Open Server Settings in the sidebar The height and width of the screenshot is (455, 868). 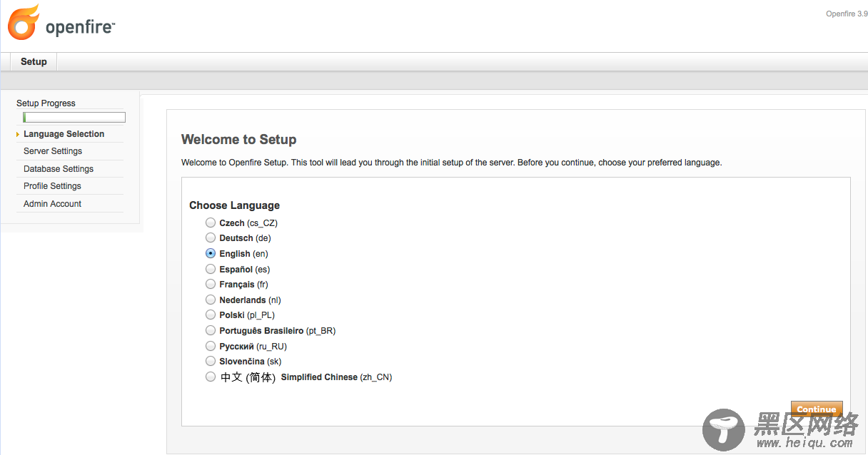[x=53, y=151]
